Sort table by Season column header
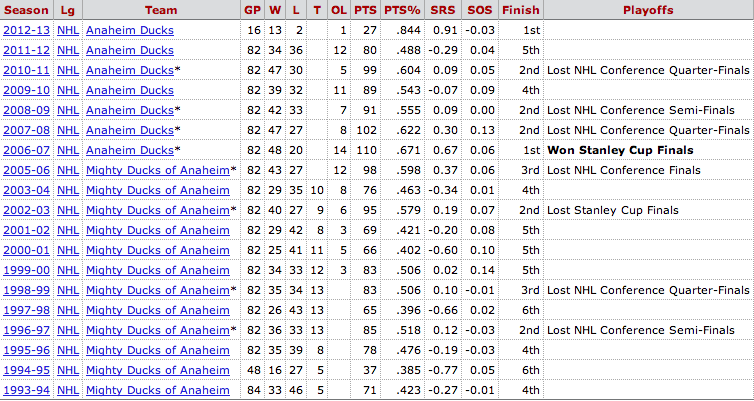This screenshot has height=401, width=754. [26, 10]
